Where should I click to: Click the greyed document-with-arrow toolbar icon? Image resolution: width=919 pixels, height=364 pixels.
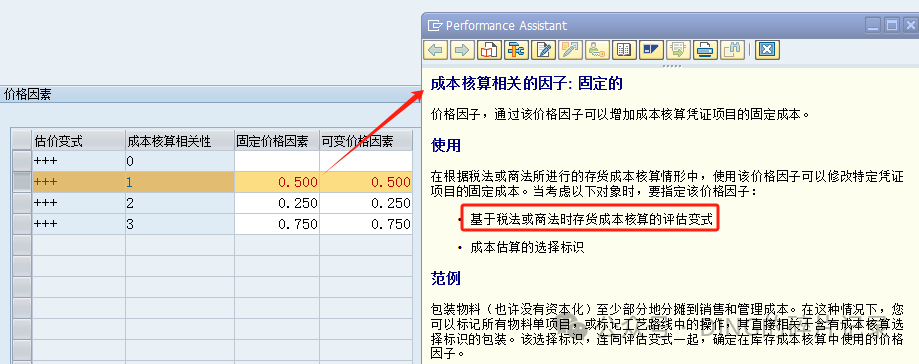(x=678, y=50)
